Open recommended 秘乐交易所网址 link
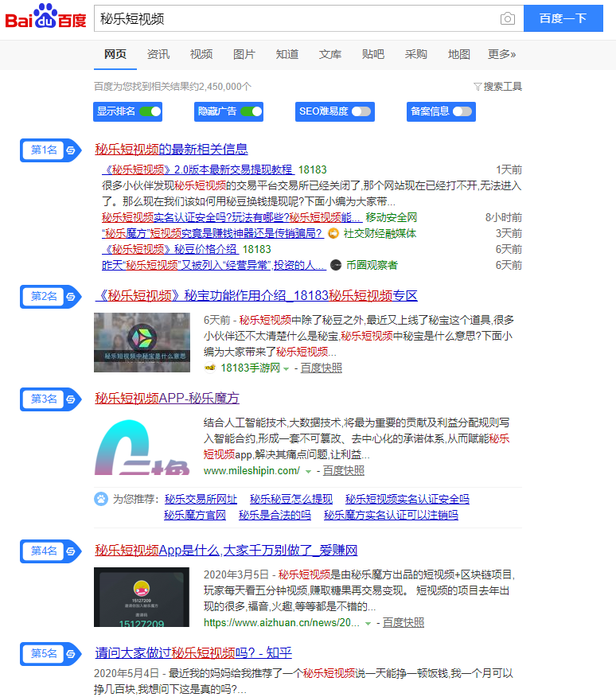 click(201, 499)
